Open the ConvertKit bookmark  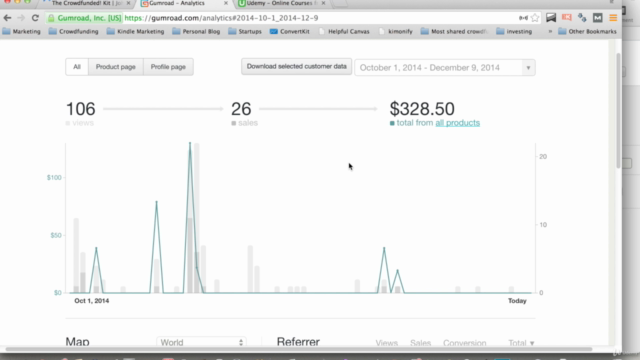290,31
